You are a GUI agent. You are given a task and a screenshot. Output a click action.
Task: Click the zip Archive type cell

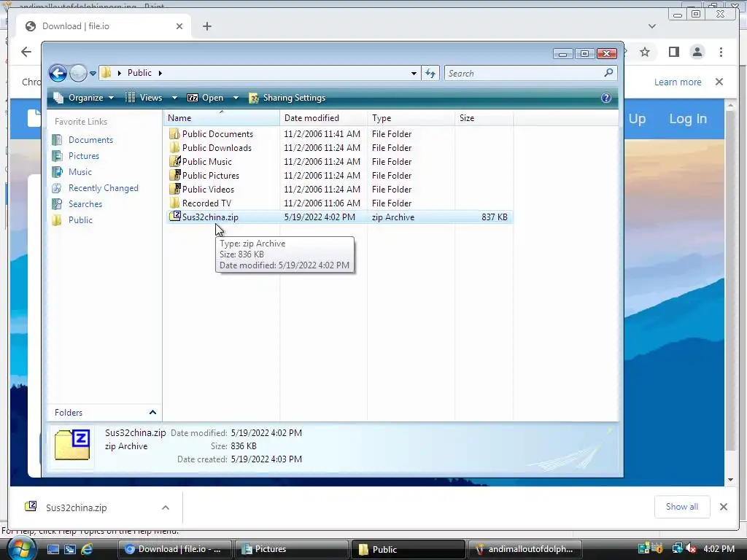393,217
